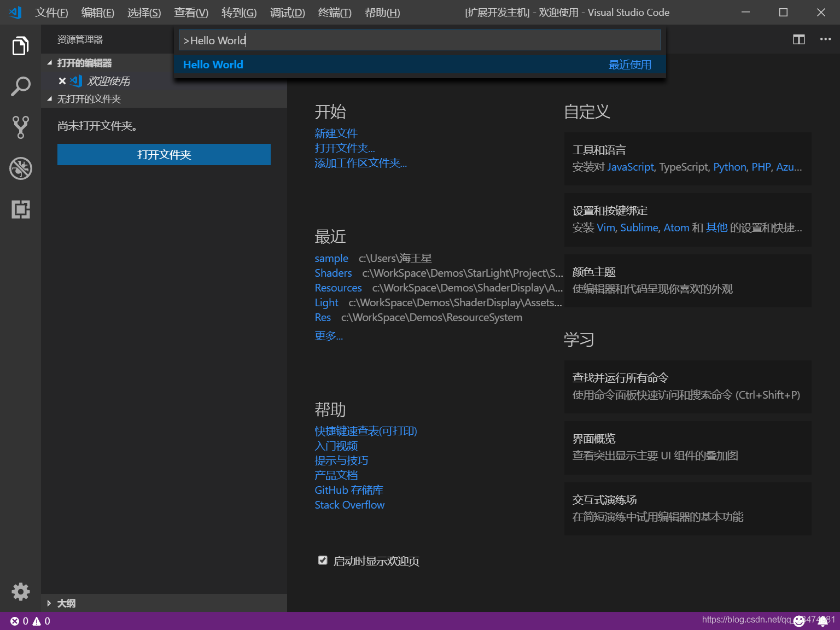Open the Stack Overflow link
The image size is (840, 630).
349,505
